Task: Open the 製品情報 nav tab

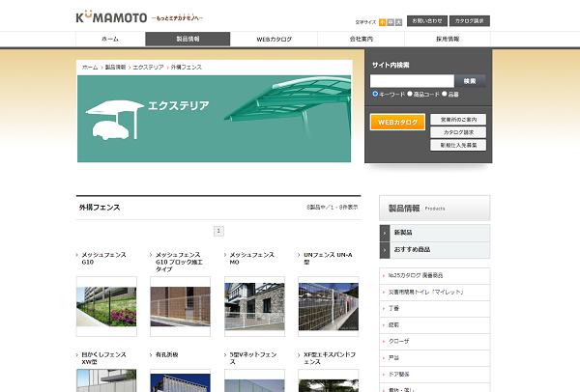Action: tap(188, 40)
